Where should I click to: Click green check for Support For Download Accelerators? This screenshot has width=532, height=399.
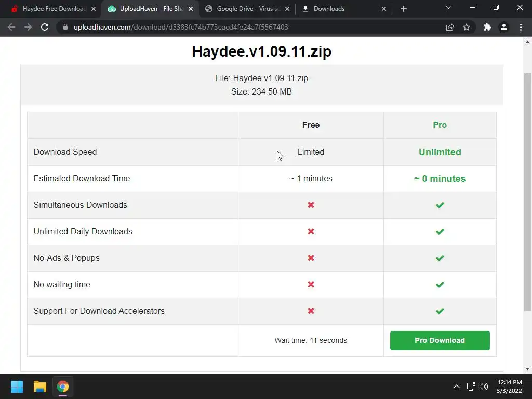pos(440,311)
